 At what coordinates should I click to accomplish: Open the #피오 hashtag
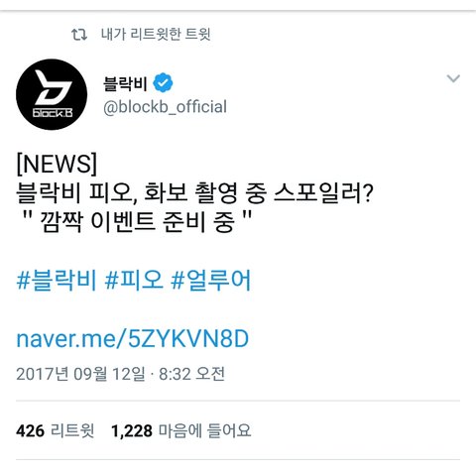tap(134, 281)
